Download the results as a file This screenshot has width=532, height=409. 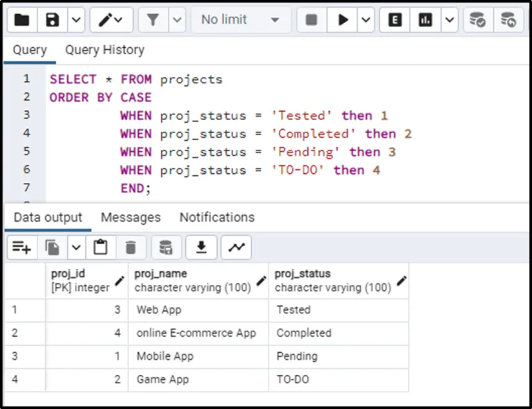[201, 247]
